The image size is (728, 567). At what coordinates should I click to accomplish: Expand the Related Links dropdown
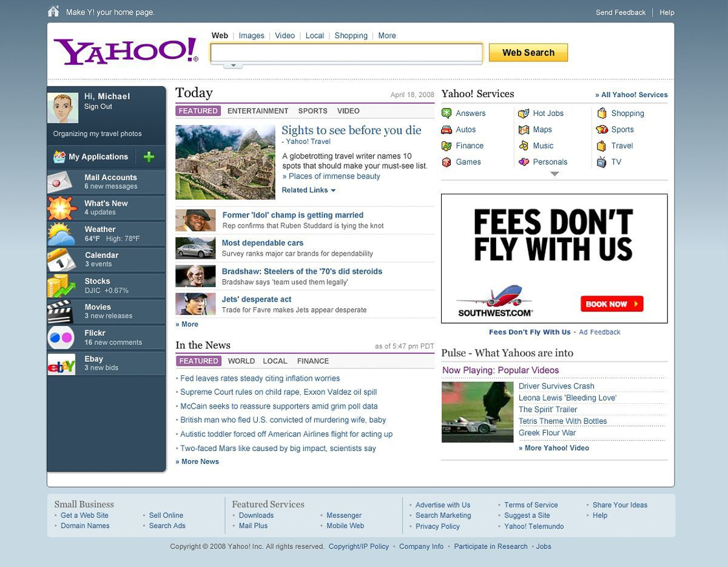pyautogui.click(x=308, y=190)
